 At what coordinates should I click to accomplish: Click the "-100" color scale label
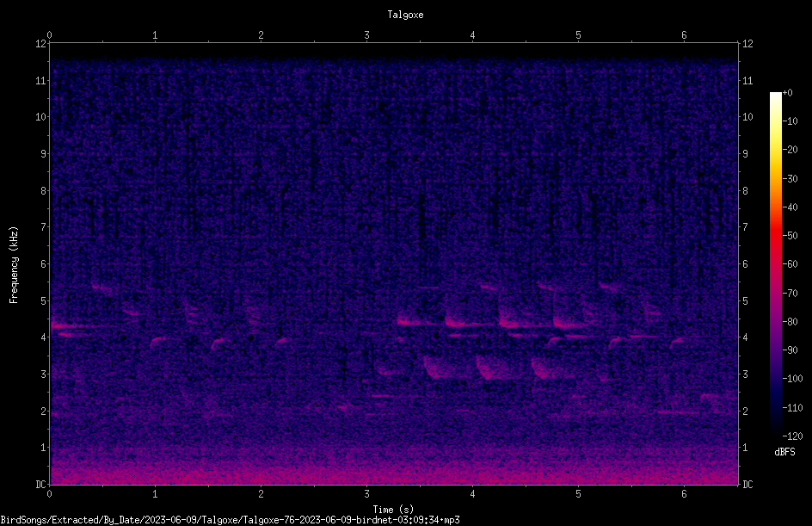click(792, 379)
